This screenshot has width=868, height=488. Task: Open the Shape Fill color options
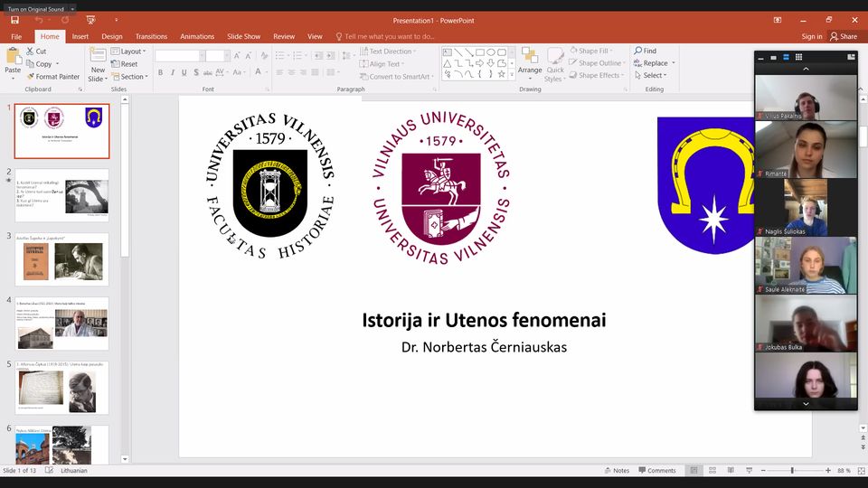pos(591,51)
